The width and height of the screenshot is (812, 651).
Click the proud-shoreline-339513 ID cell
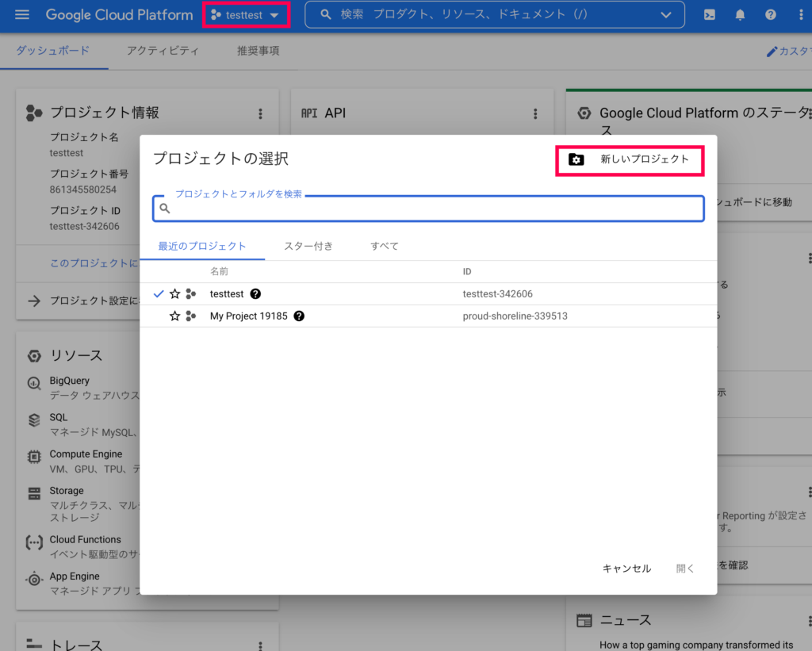click(515, 316)
